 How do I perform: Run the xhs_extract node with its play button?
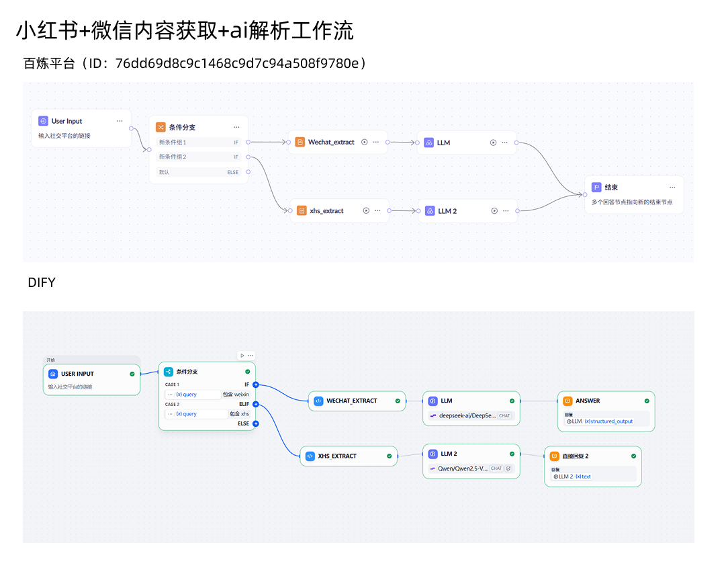(x=366, y=210)
